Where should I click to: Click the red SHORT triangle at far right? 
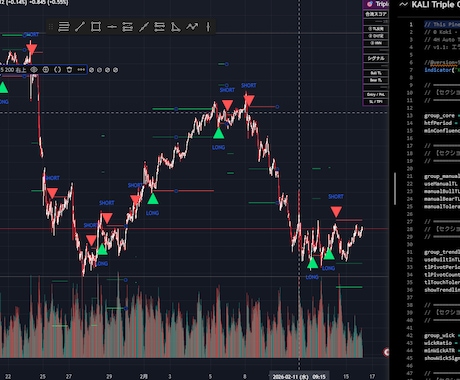(336, 212)
